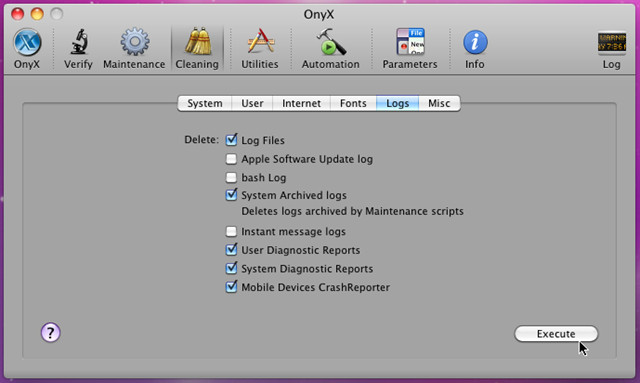Select the Logs tab
This screenshot has height=383, width=640.
coord(398,103)
